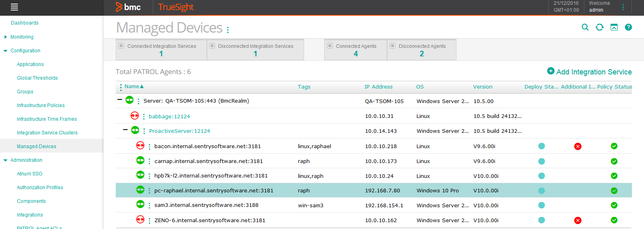644x229 pixels.
Task: Sort by Version column
Action: coord(483,87)
